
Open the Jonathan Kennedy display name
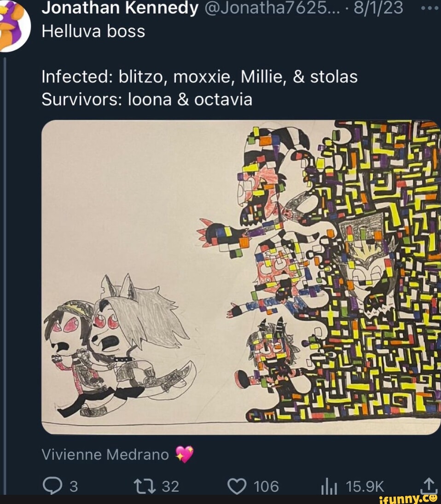(x=120, y=8)
